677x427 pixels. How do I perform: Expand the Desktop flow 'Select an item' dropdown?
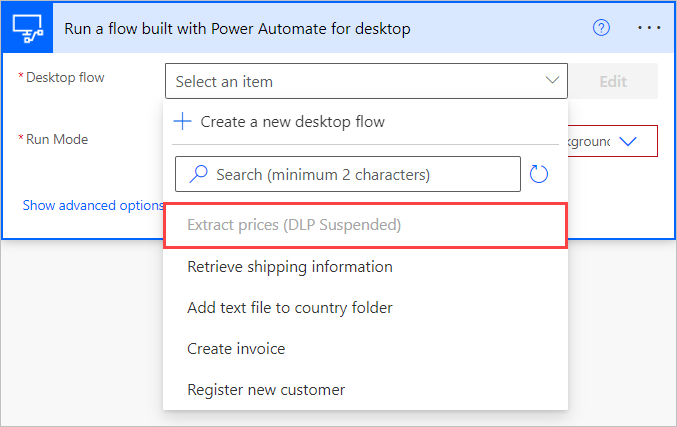pos(366,81)
